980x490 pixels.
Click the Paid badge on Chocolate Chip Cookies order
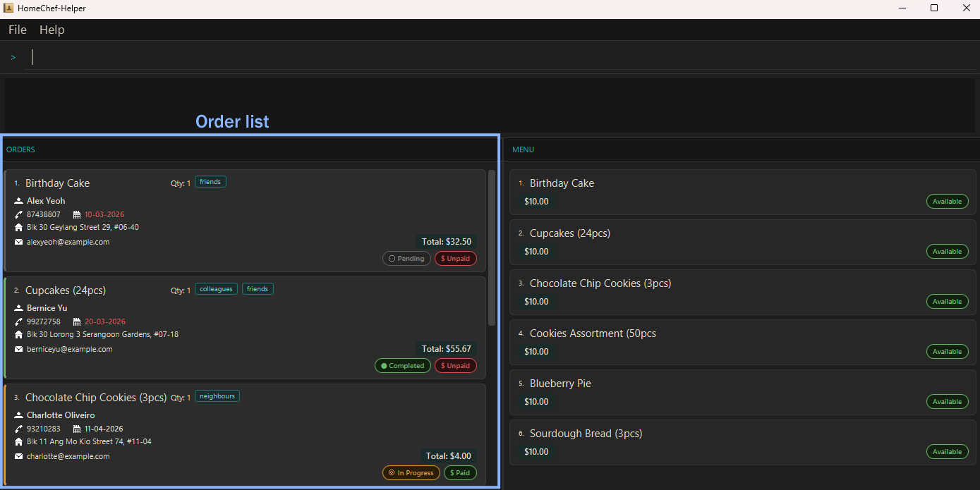click(460, 473)
